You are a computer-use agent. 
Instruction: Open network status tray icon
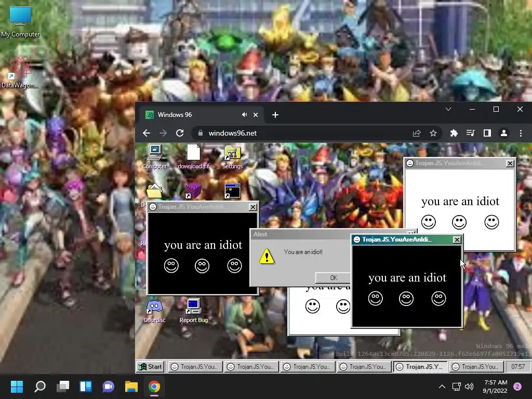456,387
